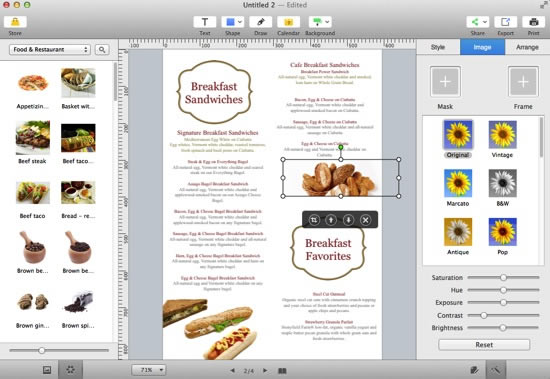Viewport: 550px width, 379px height.
Task: Click the notes pencil icon in bottom bar
Action: (x=474, y=370)
